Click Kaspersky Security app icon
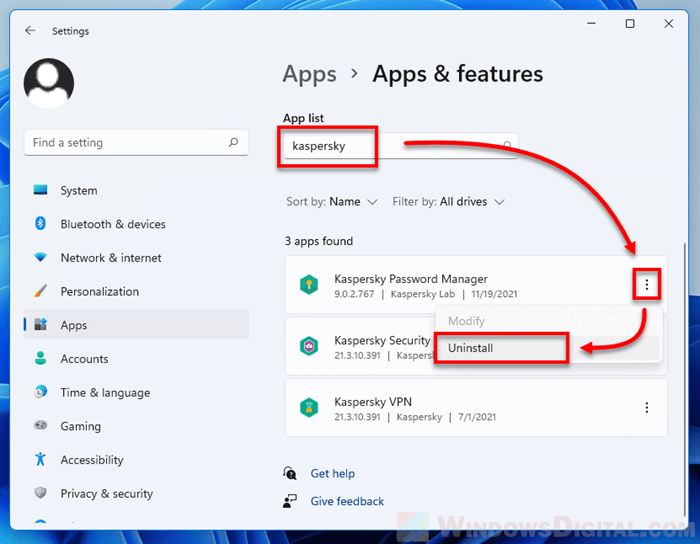Image resolution: width=700 pixels, height=544 pixels. [x=309, y=346]
